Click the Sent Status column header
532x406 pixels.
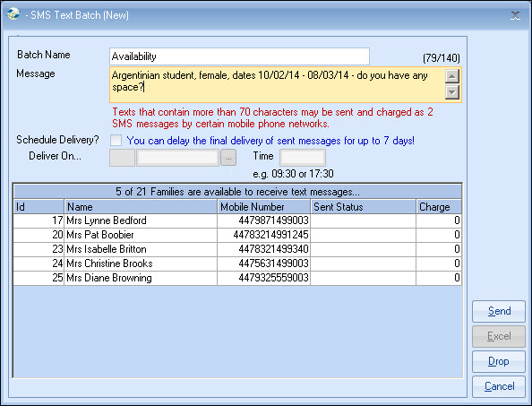(363, 207)
